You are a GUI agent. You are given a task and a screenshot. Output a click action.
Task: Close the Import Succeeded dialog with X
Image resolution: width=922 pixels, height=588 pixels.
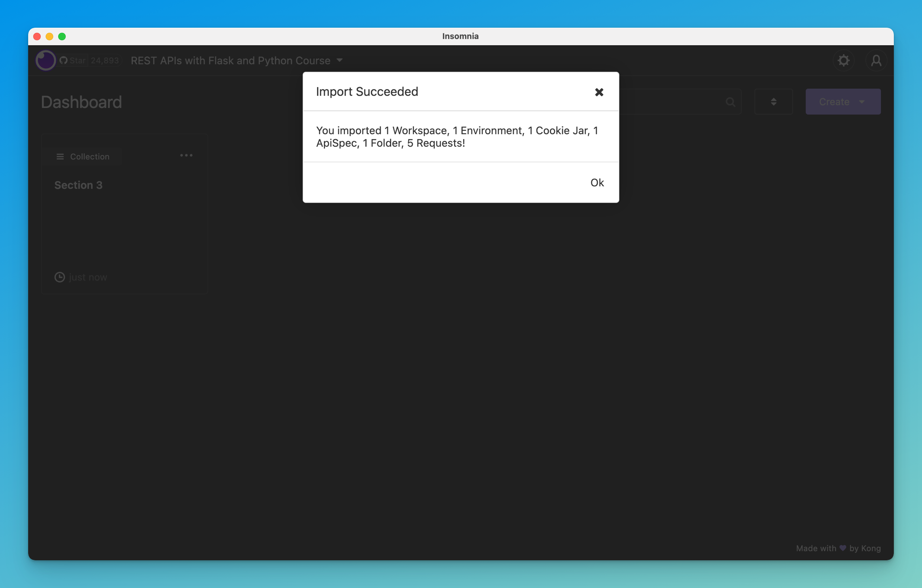(599, 92)
